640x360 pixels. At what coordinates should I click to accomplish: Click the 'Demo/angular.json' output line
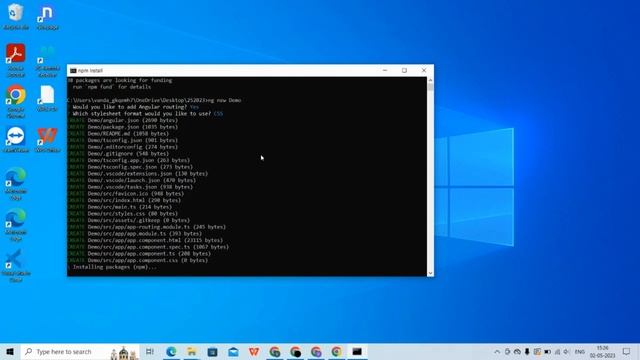click(122, 120)
